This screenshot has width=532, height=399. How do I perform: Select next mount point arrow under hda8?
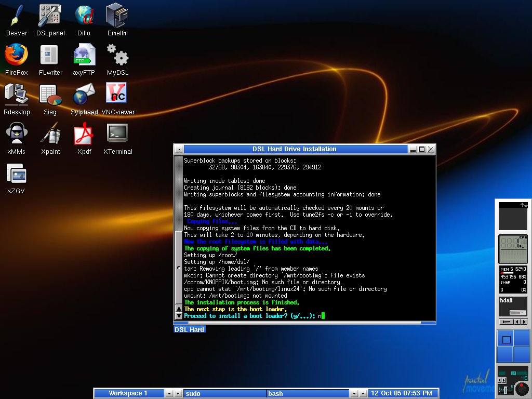pos(524,322)
